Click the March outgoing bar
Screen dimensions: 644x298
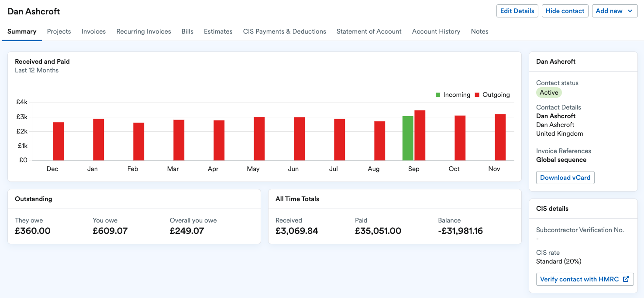179,140
